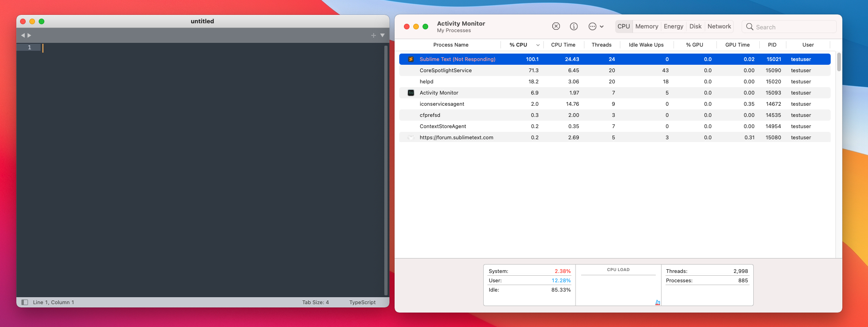Click the Threads: 2,998 statistic
This screenshot has height=327, width=868.
[707, 271]
